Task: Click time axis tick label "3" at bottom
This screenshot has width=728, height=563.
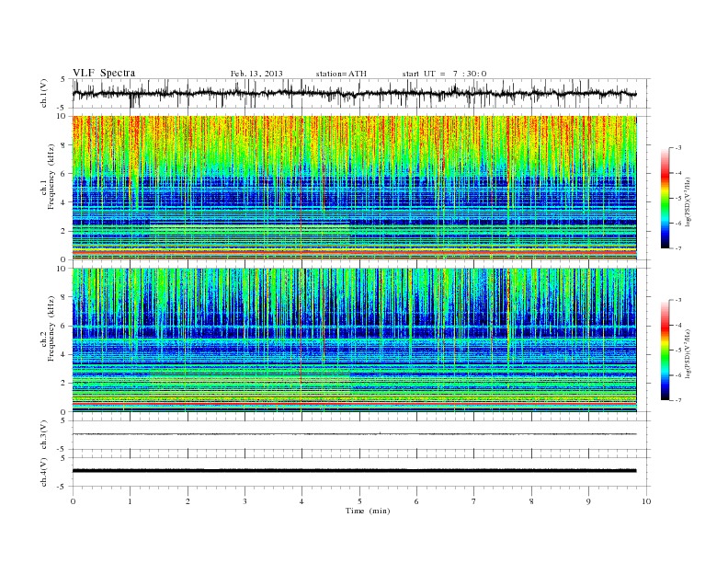Action: pyautogui.click(x=245, y=501)
